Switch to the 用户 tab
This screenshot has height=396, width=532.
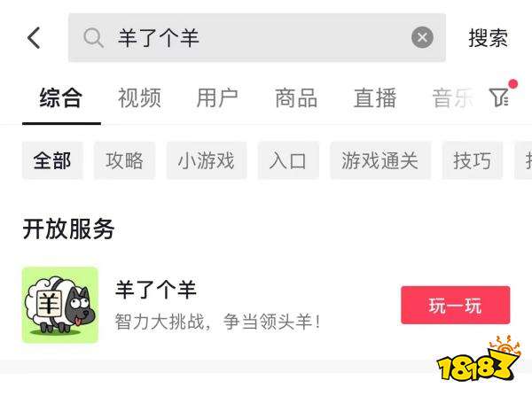pos(217,97)
